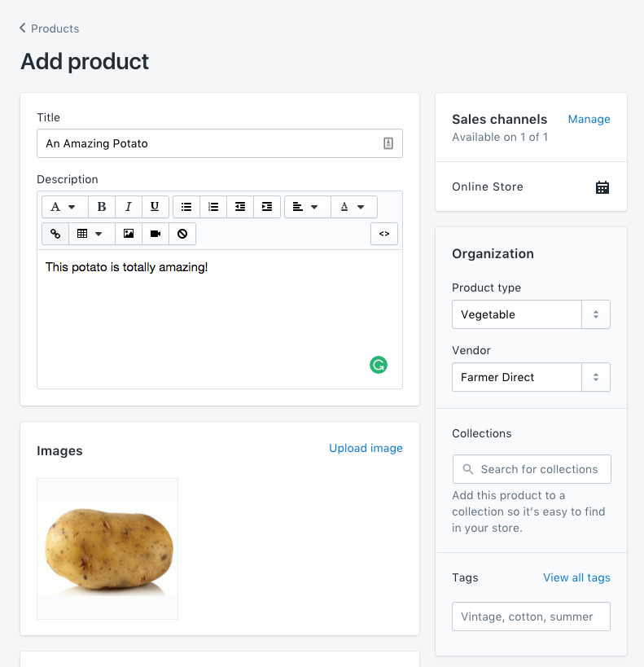Insert a link in the description
Image resolution: width=644 pixels, height=667 pixels.
[55, 234]
